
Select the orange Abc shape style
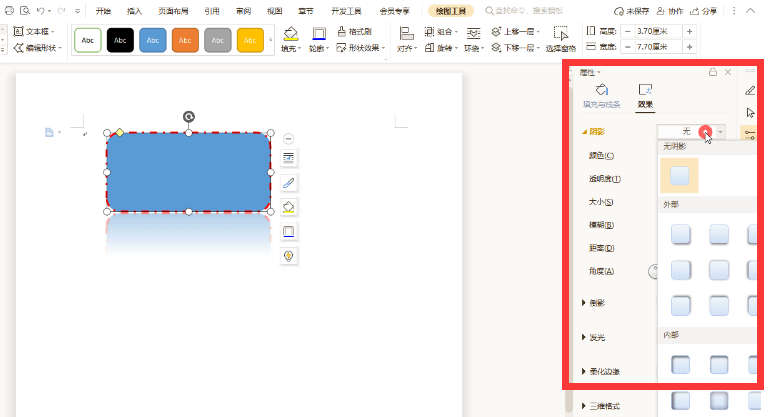pyautogui.click(x=185, y=40)
